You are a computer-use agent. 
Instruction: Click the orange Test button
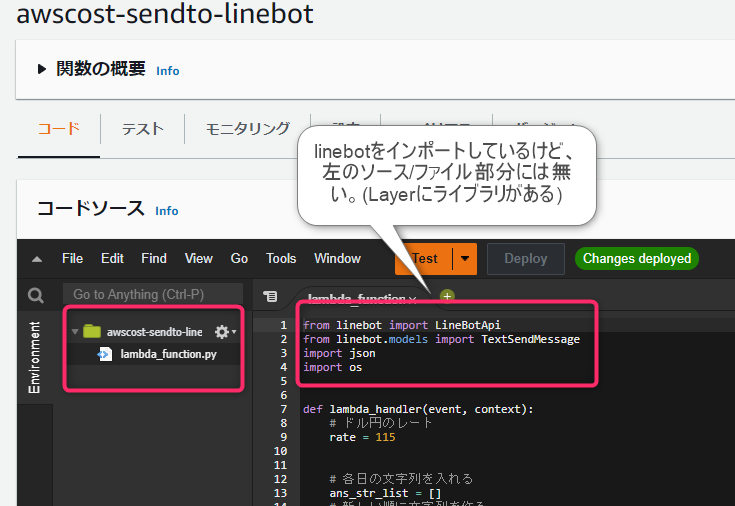tap(423, 259)
